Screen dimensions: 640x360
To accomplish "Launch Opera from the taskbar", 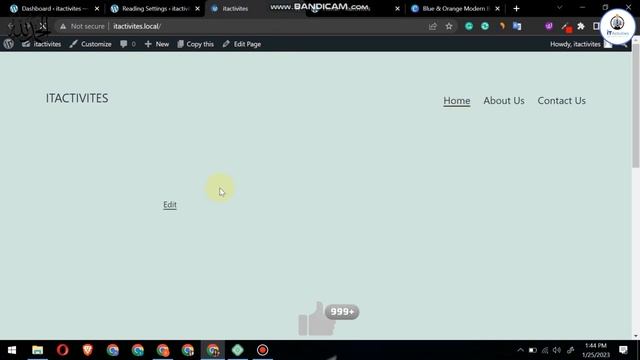I will [62, 350].
